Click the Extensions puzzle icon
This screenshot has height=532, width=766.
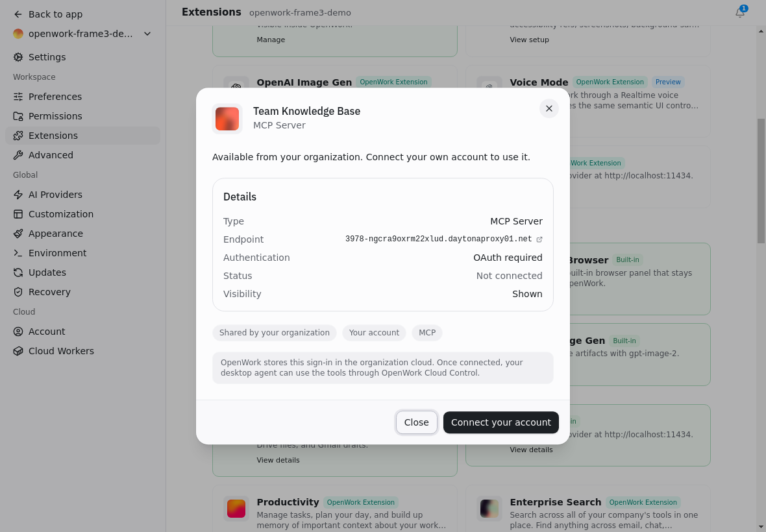(18, 136)
